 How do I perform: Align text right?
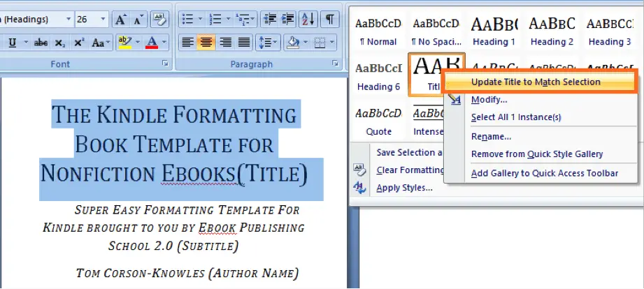(x=225, y=43)
